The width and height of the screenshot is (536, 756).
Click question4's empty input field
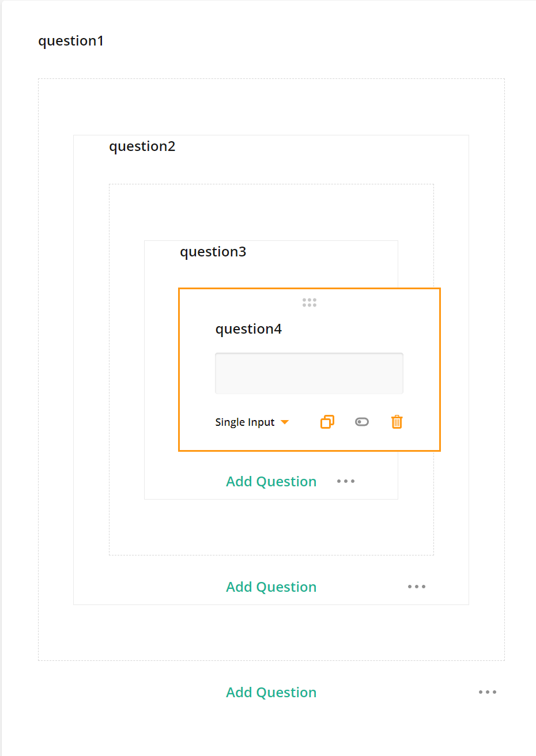pyautogui.click(x=309, y=373)
